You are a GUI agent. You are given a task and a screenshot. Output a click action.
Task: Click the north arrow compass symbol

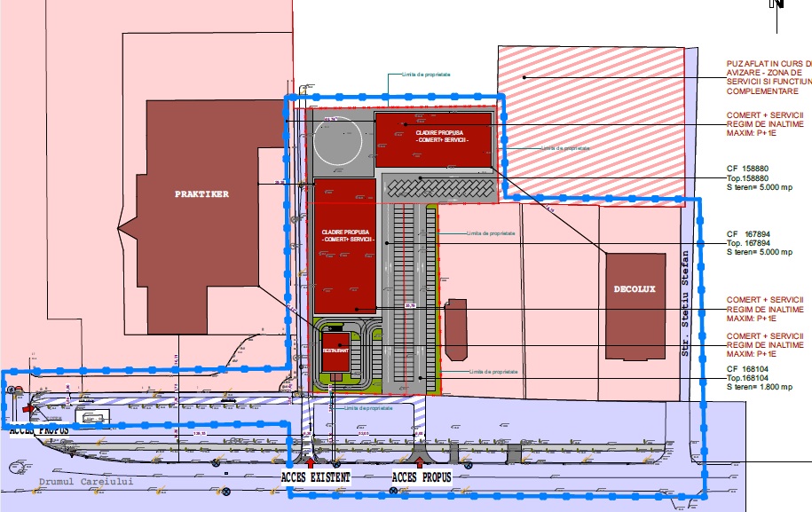pos(777,4)
